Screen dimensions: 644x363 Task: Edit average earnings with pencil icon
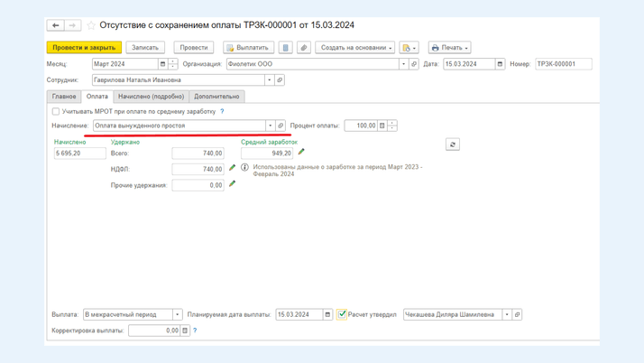click(301, 152)
